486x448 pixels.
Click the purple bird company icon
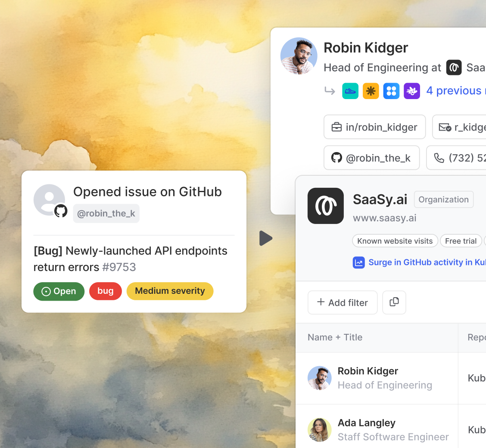click(x=411, y=91)
